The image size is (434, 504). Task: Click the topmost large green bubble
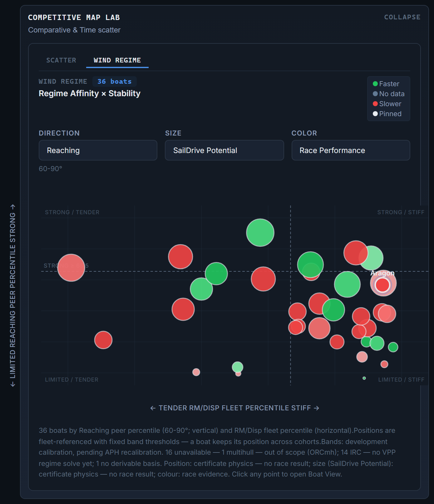(260, 233)
